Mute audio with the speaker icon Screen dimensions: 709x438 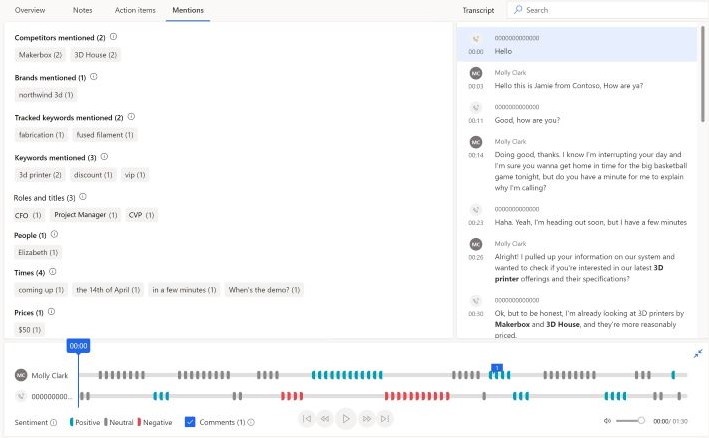[607, 421]
